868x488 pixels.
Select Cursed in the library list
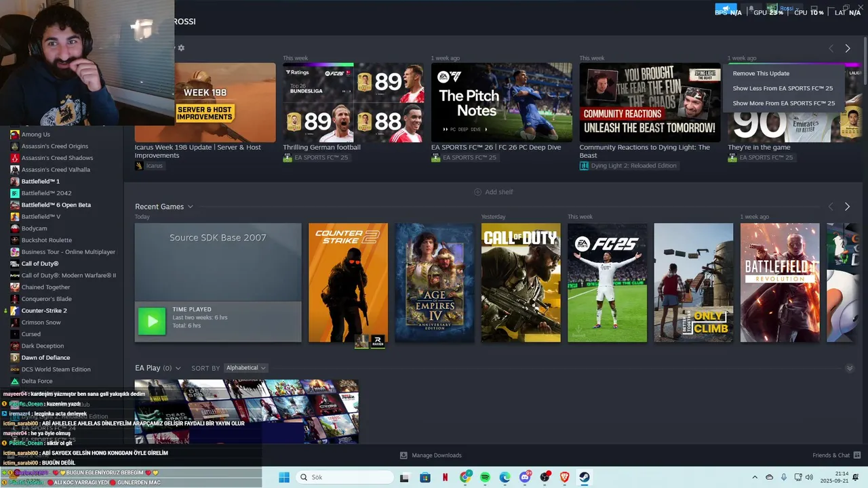31,334
